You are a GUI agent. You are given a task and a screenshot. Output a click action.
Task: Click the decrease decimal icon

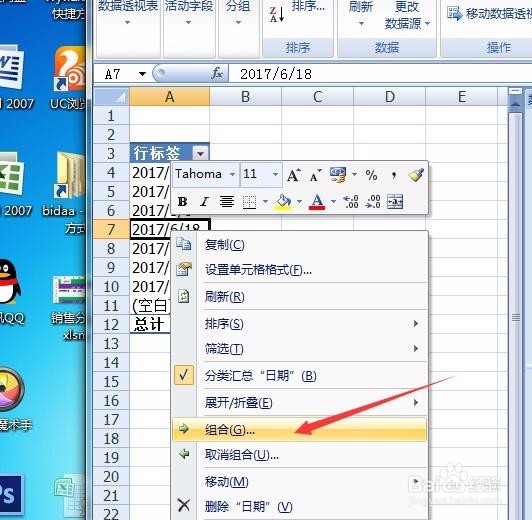373,202
